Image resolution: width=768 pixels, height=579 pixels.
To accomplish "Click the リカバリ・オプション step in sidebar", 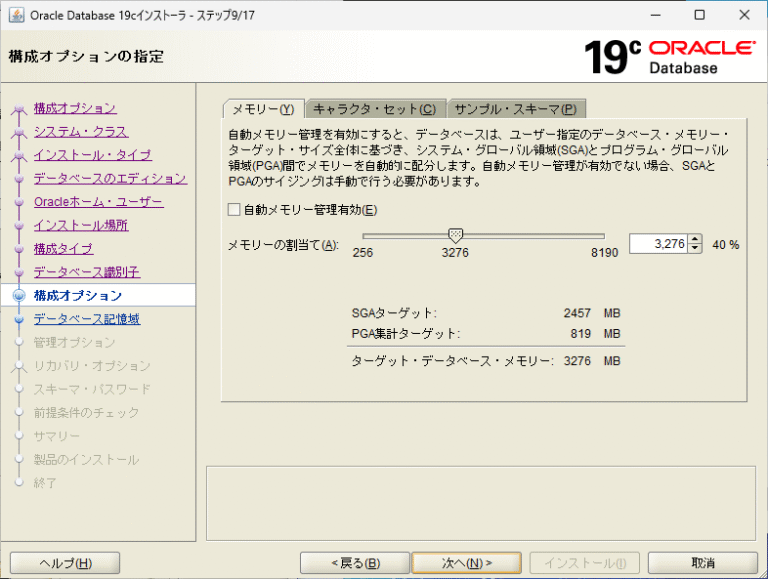I will [x=92, y=366].
